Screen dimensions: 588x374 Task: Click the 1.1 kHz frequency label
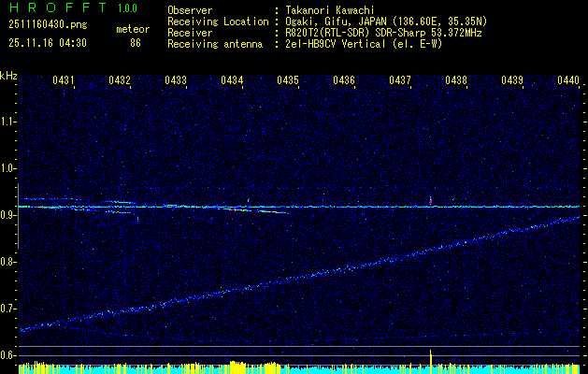(x=7, y=122)
